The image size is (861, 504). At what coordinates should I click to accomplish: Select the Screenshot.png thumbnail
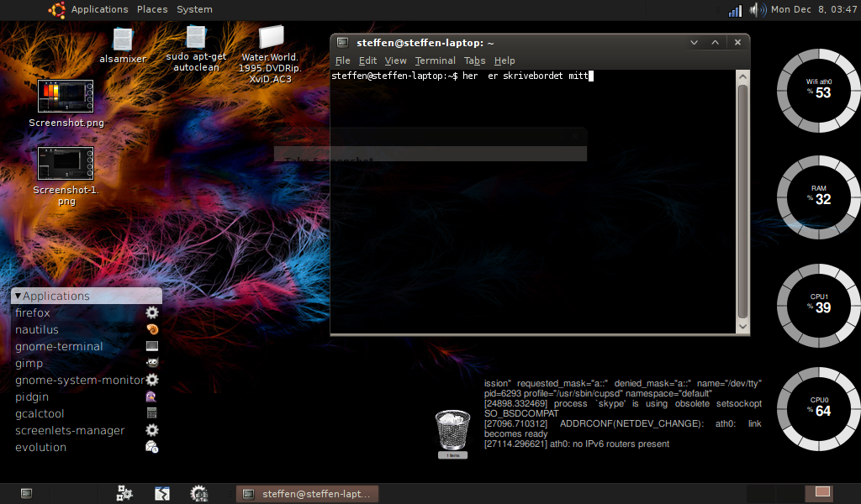(66, 96)
